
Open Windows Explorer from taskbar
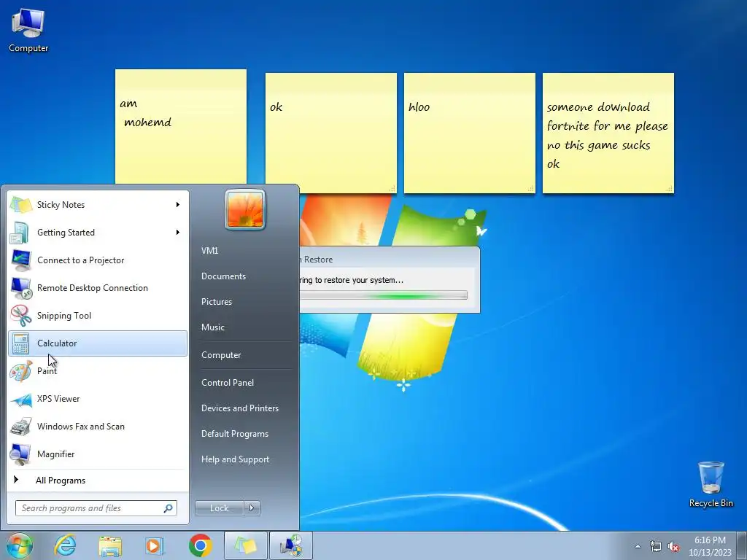coord(110,545)
